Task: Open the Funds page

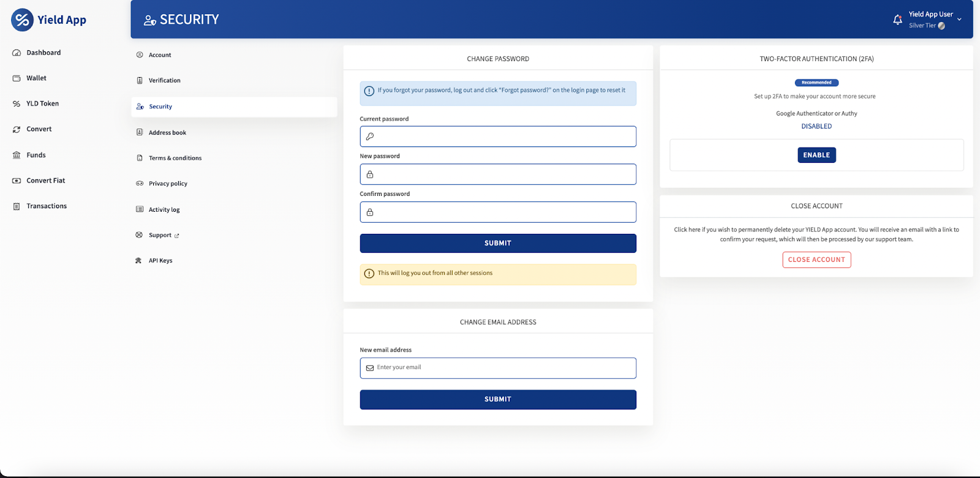Action: coord(36,155)
